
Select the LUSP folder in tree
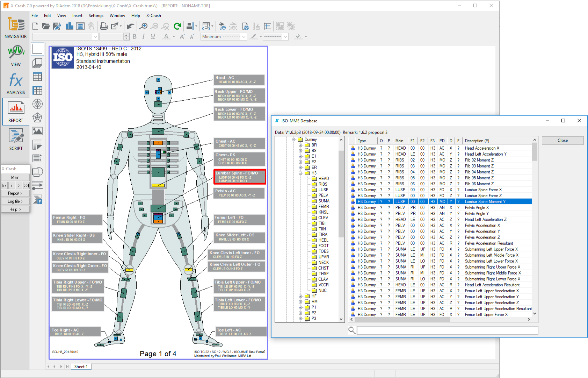(323, 190)
